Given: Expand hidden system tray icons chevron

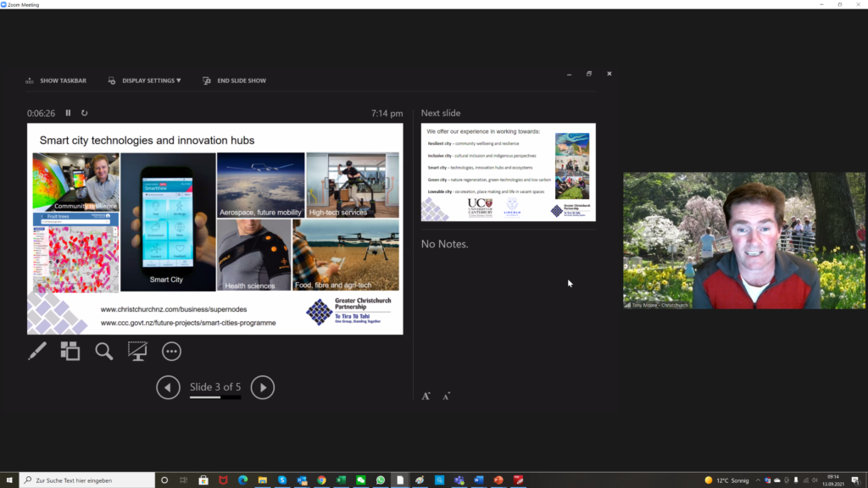Looking at the screenshot, I should [x=758, y=480].
